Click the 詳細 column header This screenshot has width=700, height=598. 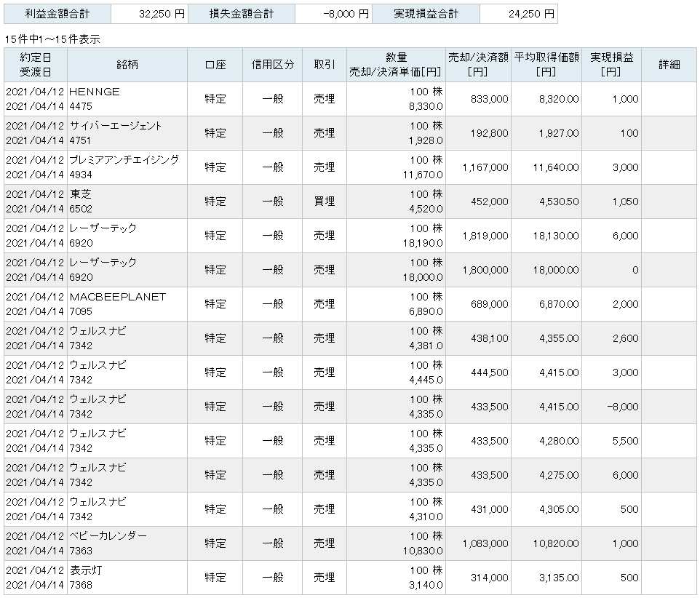tap(669, 65)
